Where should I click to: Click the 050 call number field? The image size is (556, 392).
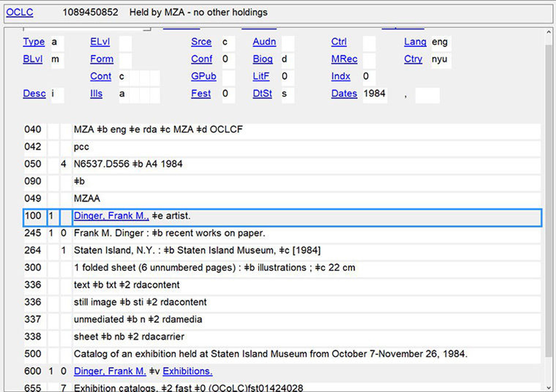[x=128, y=164]
